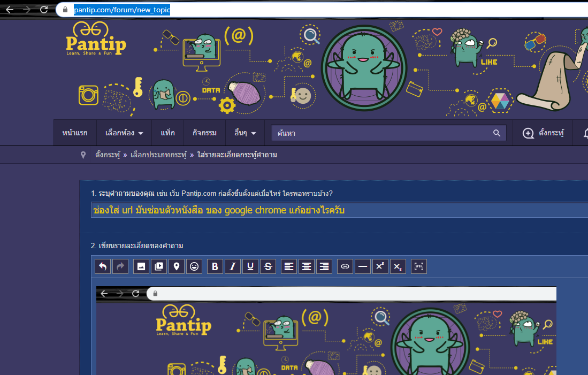
Task: Click the undo toolbar icon
Action: pos(103,266)
